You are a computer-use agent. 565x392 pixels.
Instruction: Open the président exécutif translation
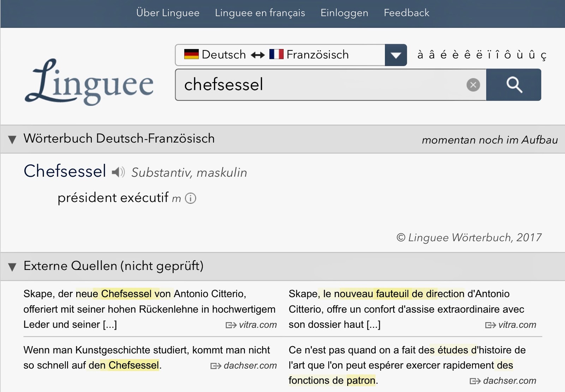tap(113, 198)
